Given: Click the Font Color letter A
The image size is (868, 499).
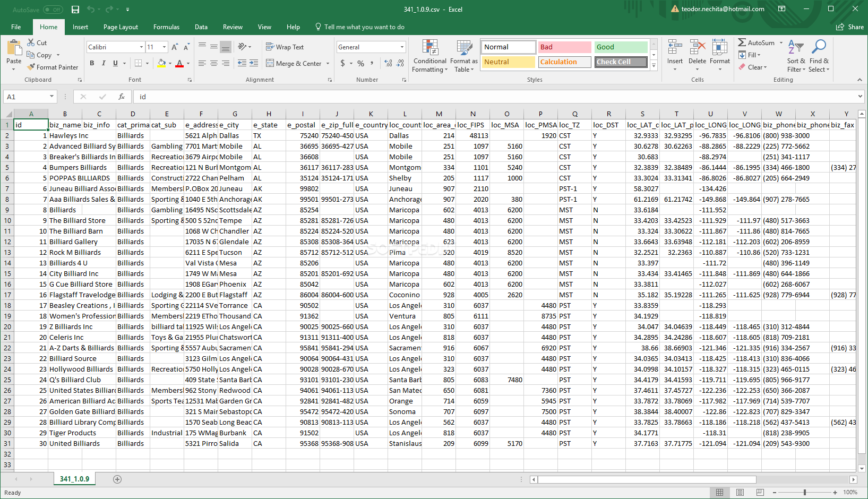Looking at the screenshot, I should 179,63.
